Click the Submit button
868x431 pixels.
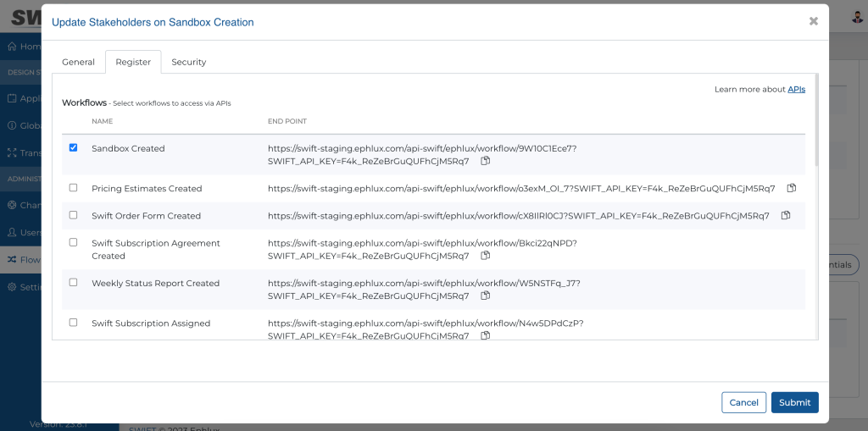coord(795,403)
